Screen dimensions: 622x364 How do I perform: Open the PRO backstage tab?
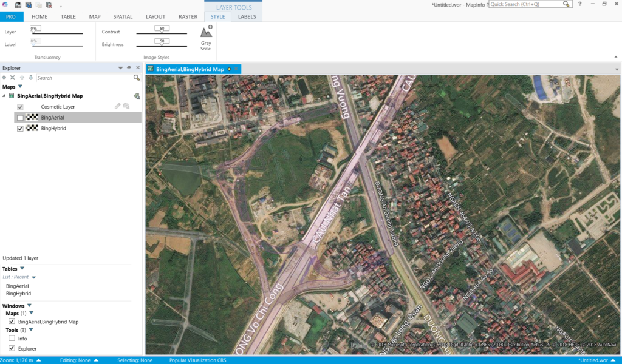[11, 16]
